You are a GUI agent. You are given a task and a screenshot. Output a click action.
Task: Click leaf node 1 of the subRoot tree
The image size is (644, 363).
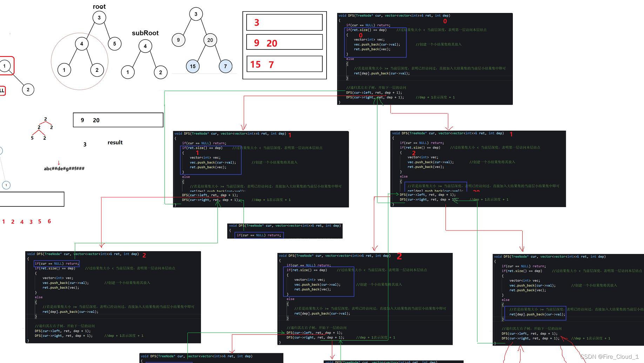128,72
